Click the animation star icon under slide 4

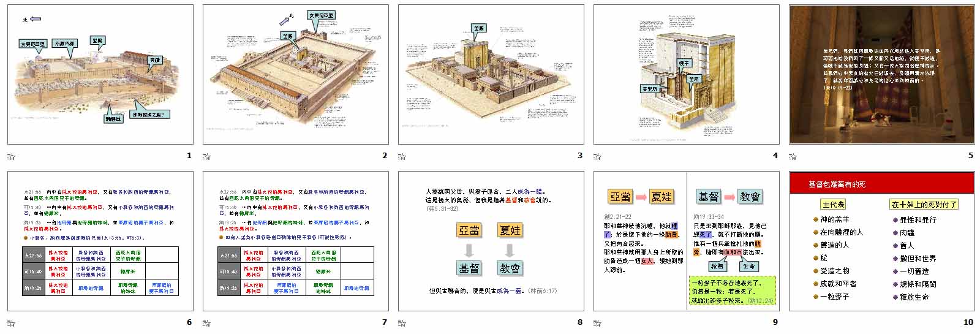[x=597, y=156]
